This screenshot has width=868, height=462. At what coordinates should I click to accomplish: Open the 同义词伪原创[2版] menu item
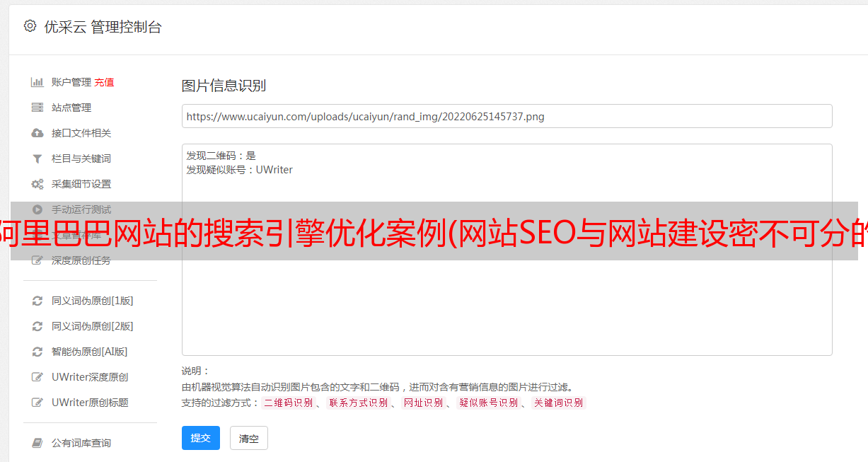[92, 326]
